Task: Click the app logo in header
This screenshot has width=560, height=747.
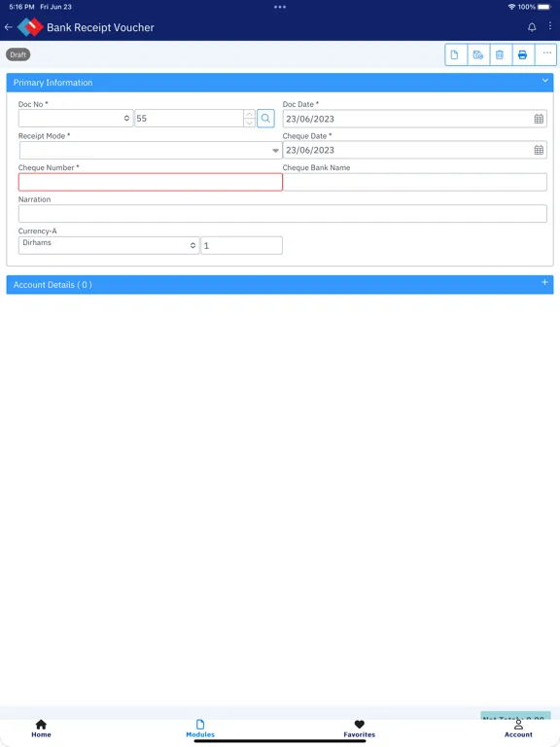Action: click(x=30, y=27)
